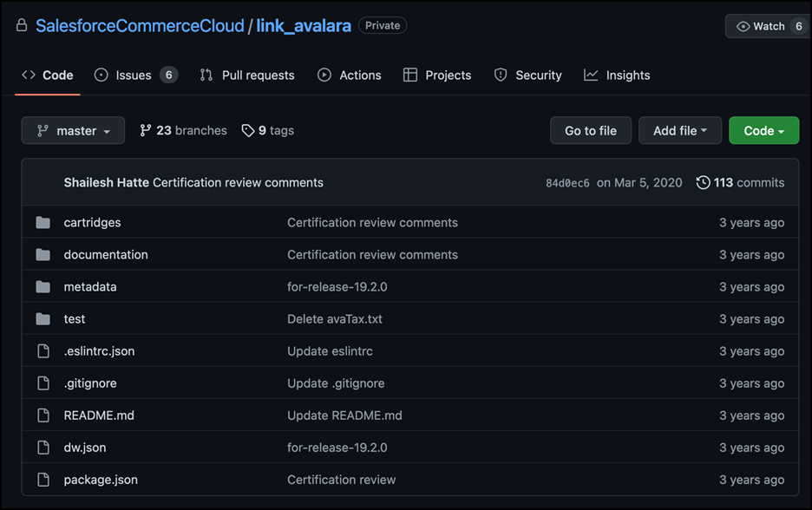
Task: Click the package.json file icon
Action: coord(43,480)
